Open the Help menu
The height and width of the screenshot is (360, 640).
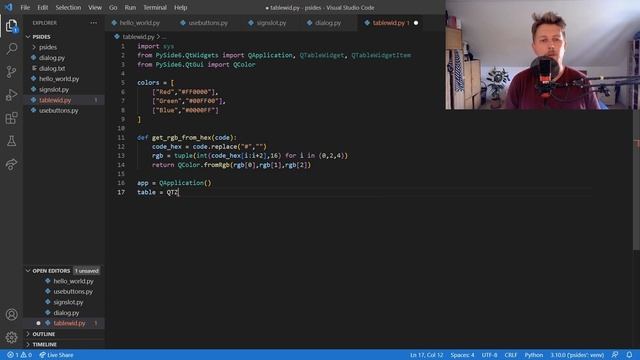180,7
